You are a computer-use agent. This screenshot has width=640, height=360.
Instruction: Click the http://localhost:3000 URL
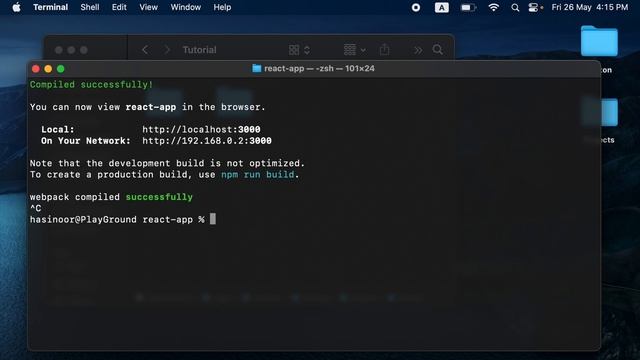pyautogui.click(x=201, y=129)
